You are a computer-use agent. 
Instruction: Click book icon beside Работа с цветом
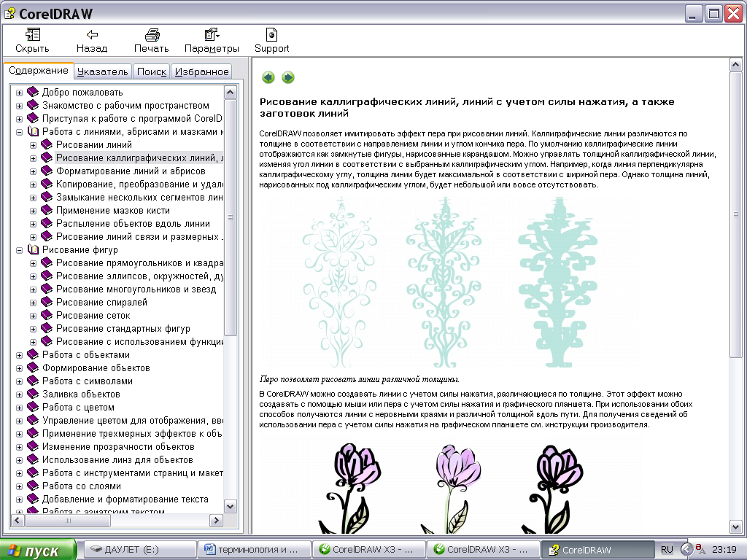coord(32,407)
